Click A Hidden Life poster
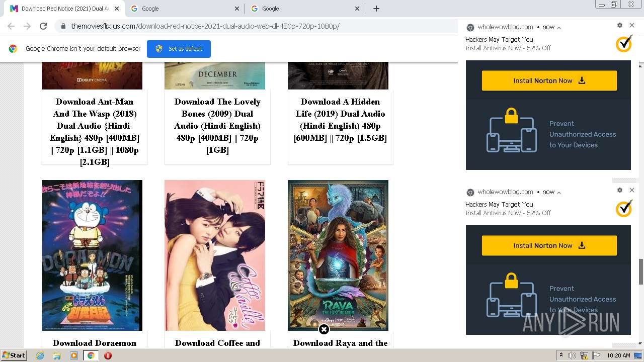Image resolution: width=644 pixels, height=362 pixels. 338,75
